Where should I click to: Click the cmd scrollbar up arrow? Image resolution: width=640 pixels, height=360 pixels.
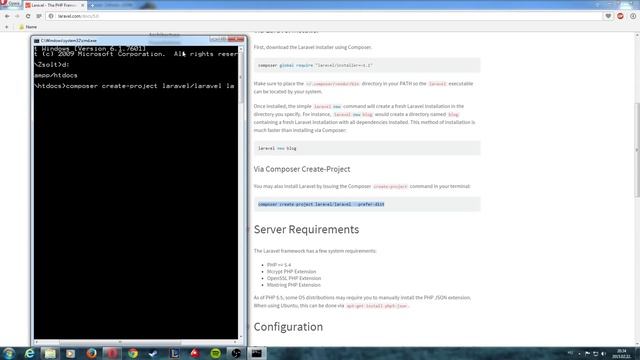click(241, 49)
